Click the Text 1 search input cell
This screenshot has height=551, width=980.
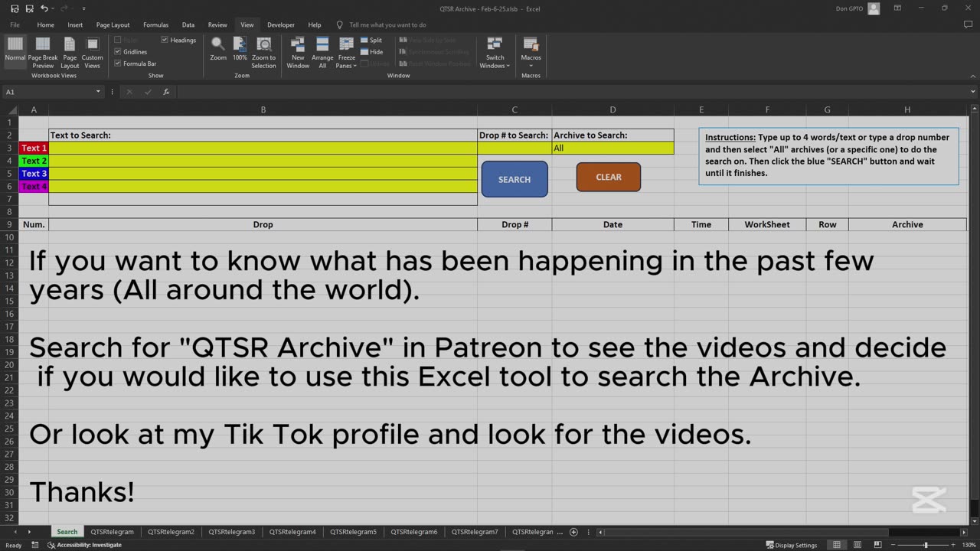click(x=263, y=148)
